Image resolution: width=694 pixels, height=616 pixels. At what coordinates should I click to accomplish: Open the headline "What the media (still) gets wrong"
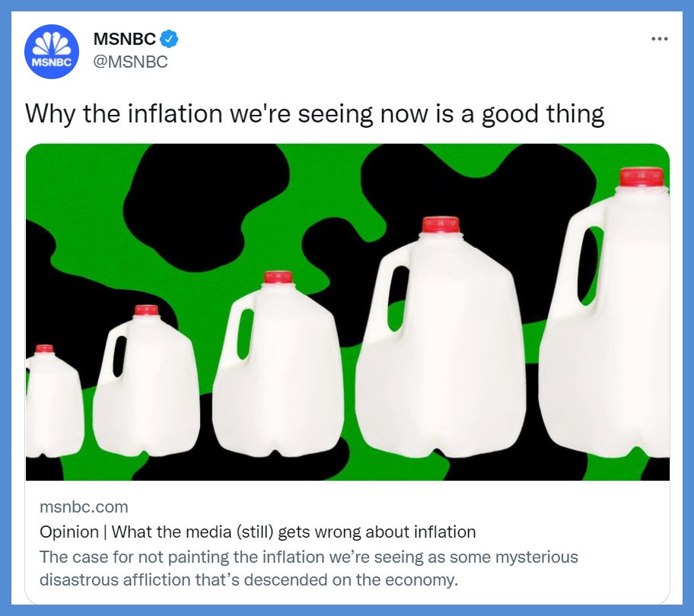(258, 532)
